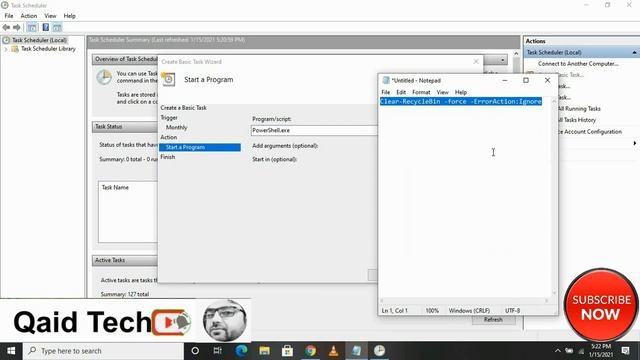Collapse the Overview of Task Scheduler section arrow
The height and width of the screenshot is (360, 640).
click(x=502, y=60)
